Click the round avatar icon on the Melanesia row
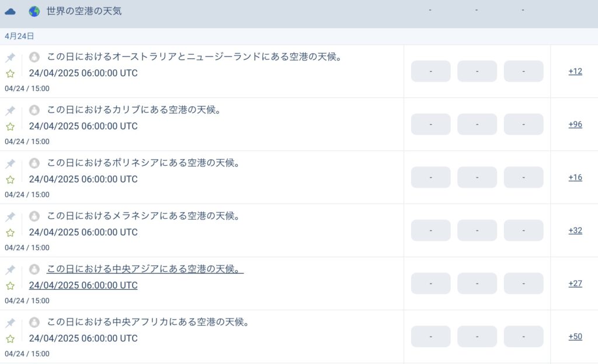Viewport: 598px width, 364px height. pos(34,216)
